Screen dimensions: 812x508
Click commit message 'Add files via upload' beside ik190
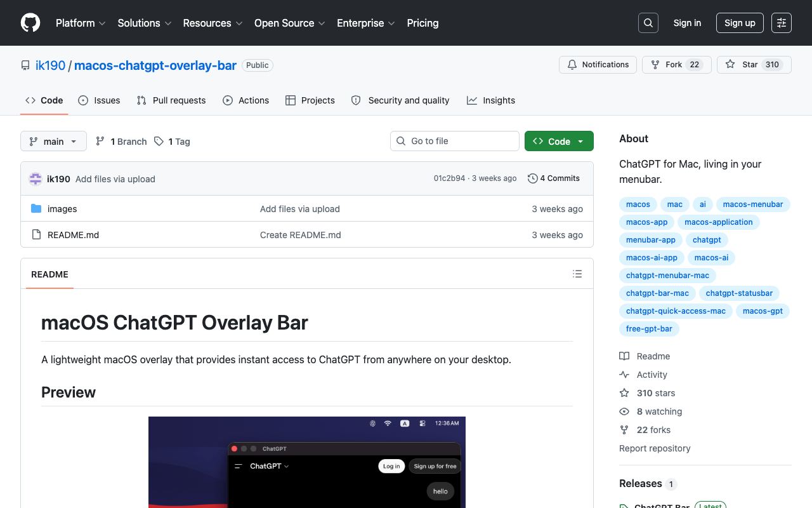click(115, 179)
